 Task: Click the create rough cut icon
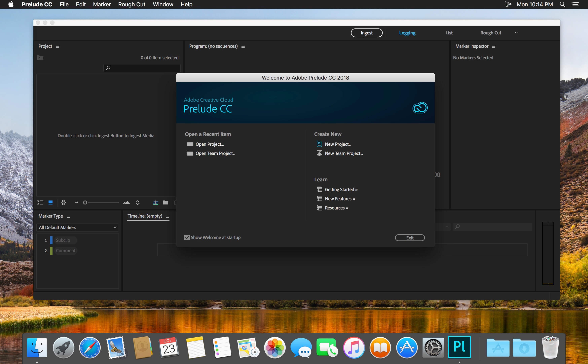click(x=156, y=202)
